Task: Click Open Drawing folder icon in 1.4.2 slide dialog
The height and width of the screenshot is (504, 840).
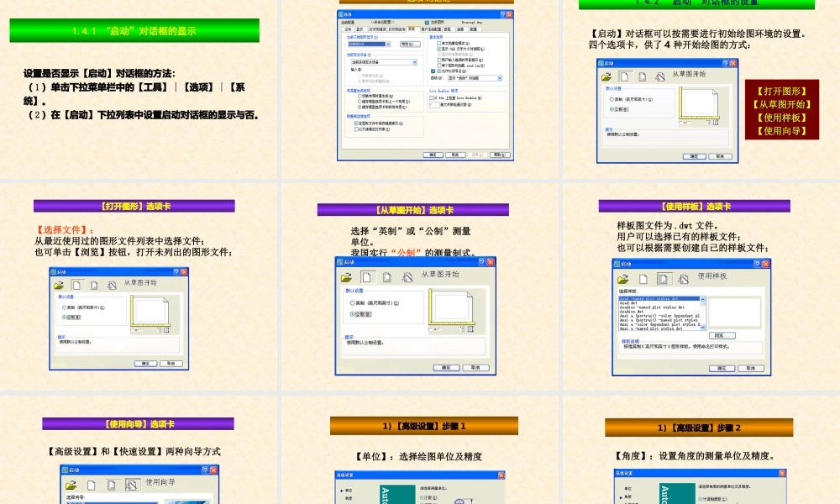Action: tap(606, 76)
